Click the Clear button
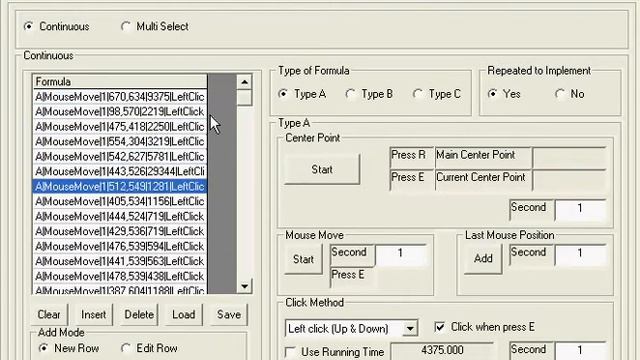The image size is (640, 360). (x=49, y=315)
